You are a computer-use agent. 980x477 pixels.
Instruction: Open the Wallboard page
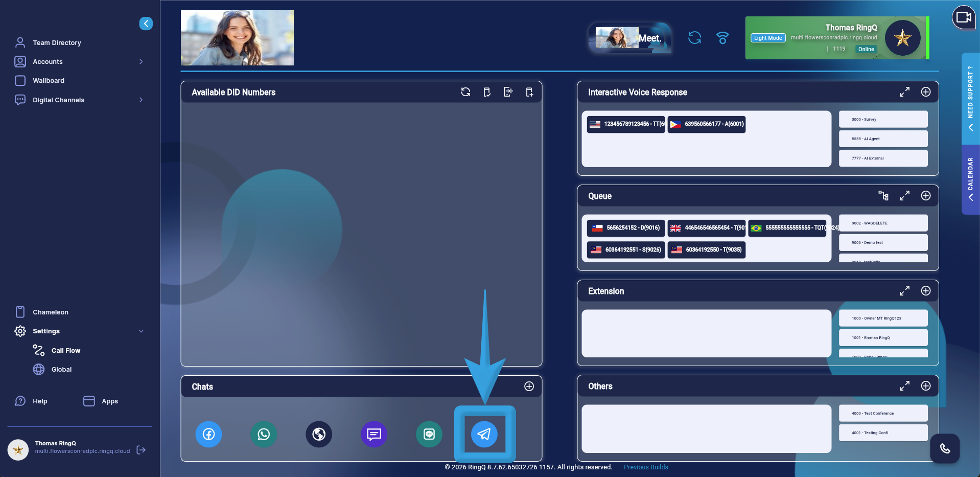[48, 80]
